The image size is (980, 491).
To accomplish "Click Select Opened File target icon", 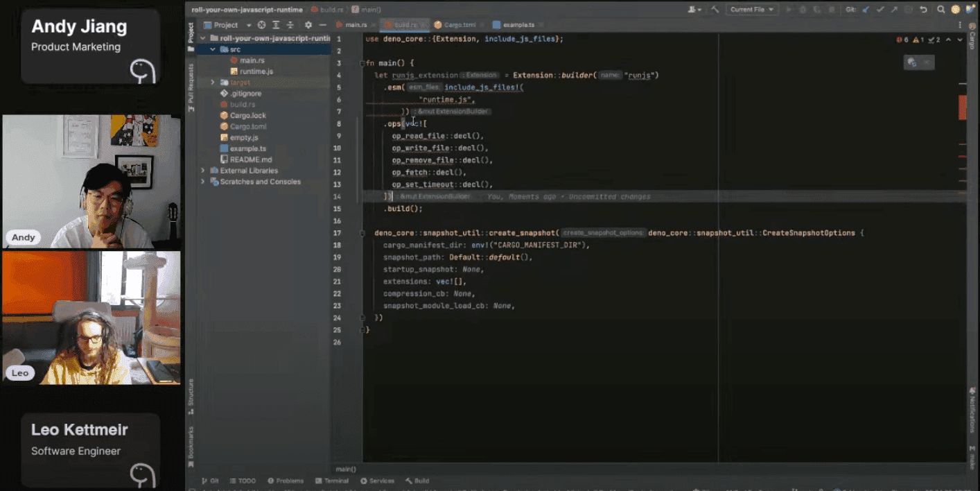I will [x=261, y=25].
